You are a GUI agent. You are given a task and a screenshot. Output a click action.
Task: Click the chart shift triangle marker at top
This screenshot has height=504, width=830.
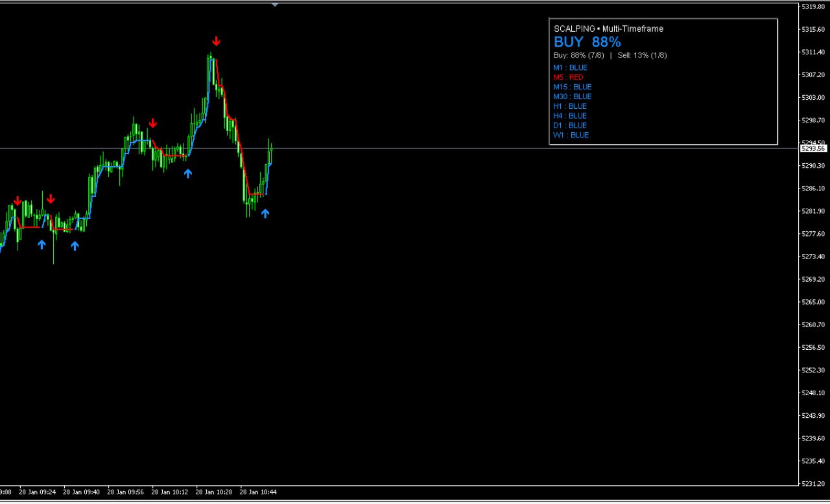click(275, 5)
